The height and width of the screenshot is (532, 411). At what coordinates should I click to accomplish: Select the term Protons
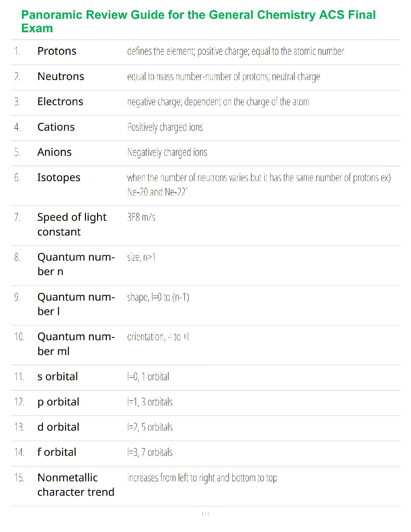click(x=57, y=51)
